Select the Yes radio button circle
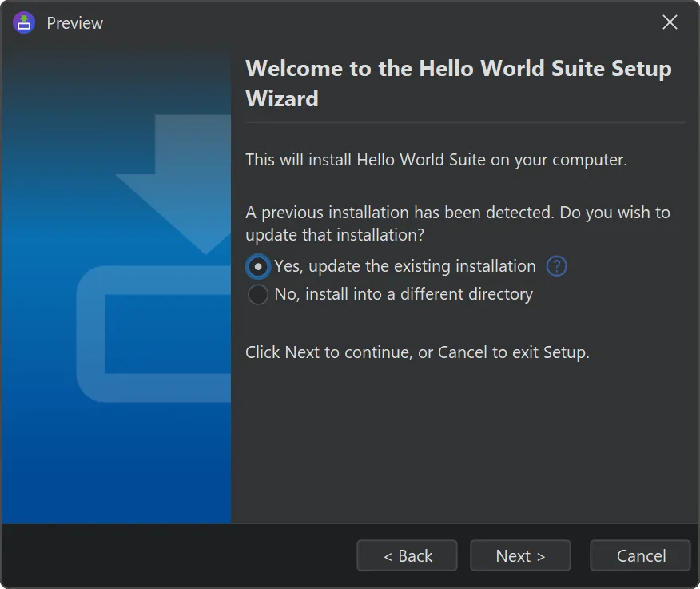The width and height of the screenshot is (700, 589). [x=258, y=266]
